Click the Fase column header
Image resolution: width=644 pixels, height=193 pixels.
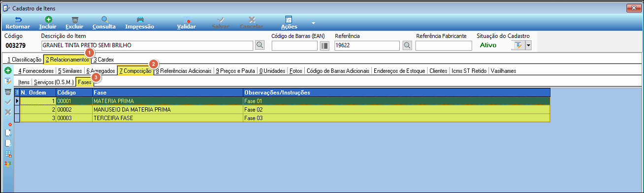167,93
